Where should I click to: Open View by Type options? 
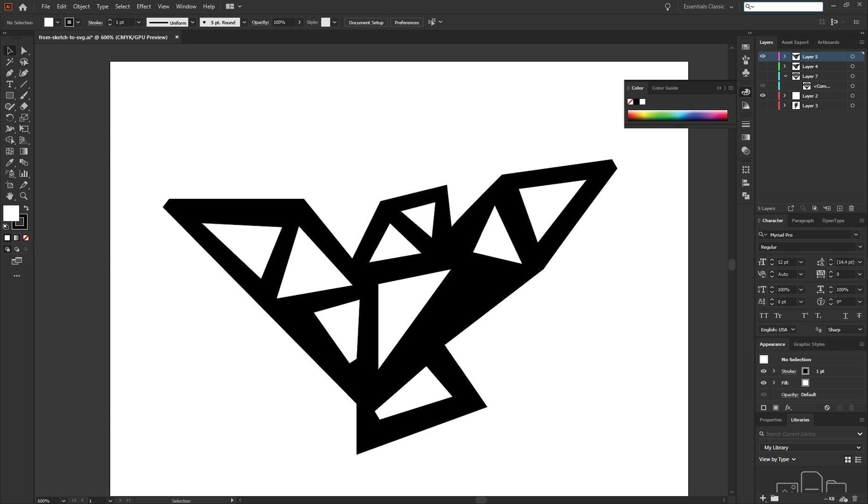[x=777, y=459]
